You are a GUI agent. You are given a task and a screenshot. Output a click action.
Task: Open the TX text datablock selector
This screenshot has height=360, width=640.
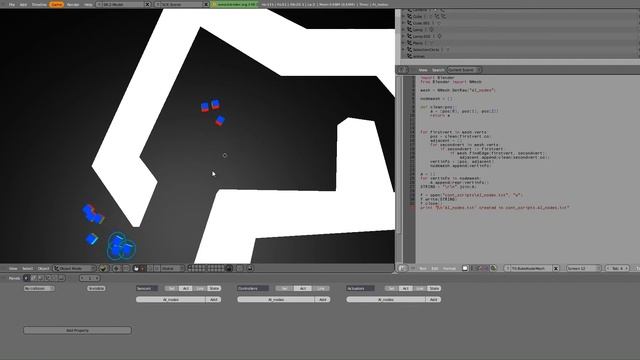pyautogui.click(x=528, y=269)
